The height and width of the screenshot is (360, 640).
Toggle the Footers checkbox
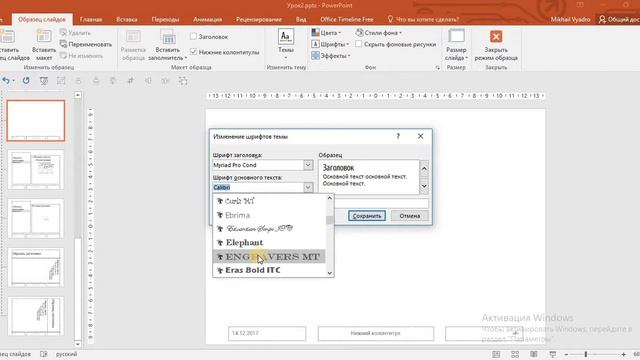[193, 52]
